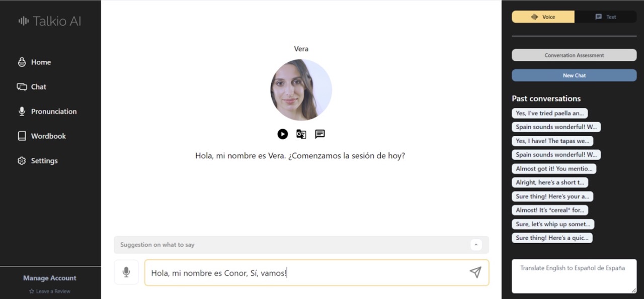
Task: Request a Conversation Assessment
Action: pyautogui.click(x=574, y=55)
